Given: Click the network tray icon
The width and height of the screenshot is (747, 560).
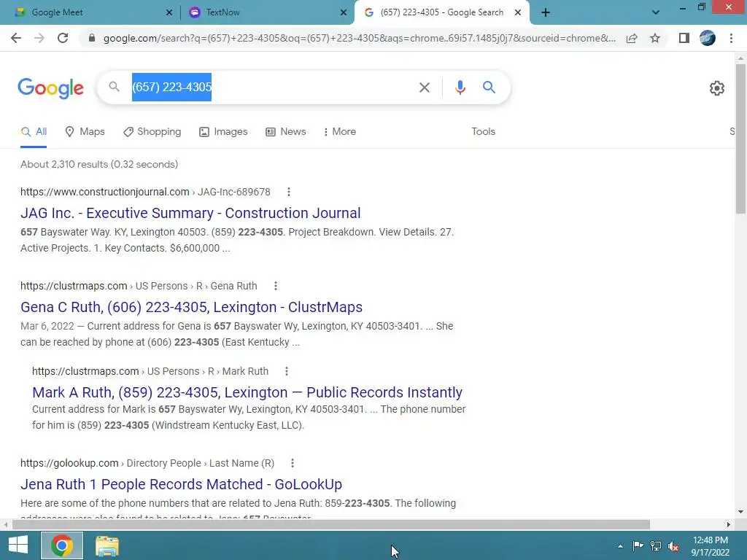Looking at the screenshot, I should click(x=656, y=546).
